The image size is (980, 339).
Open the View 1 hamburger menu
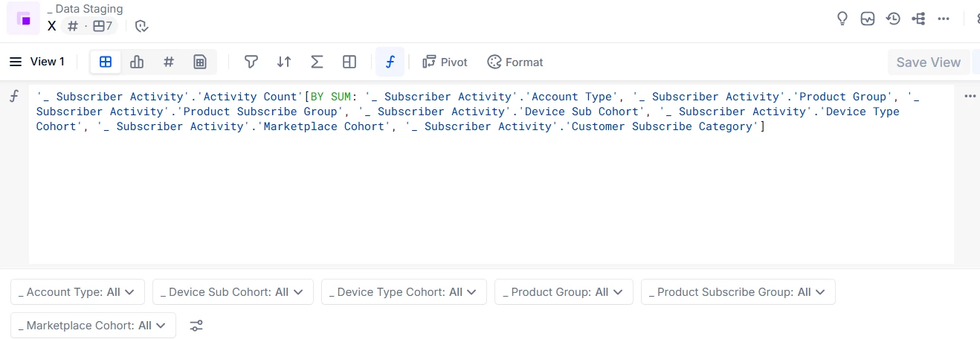(x=16, y=62)
